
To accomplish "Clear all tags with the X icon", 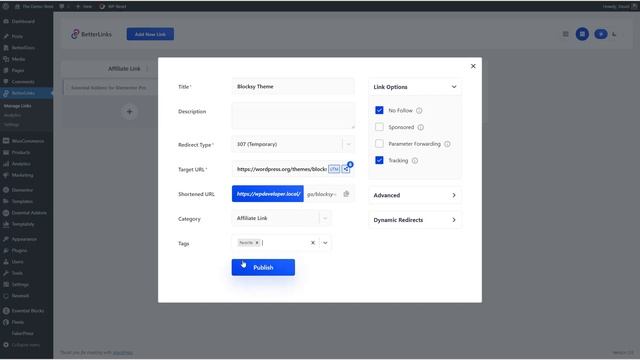I will click(x=313, y=243).
